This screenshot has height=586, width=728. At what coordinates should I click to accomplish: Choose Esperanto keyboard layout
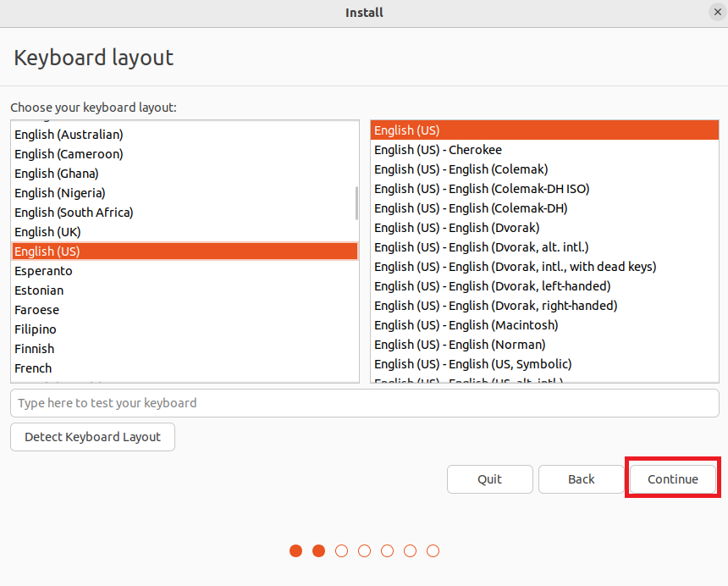point(185,271)
